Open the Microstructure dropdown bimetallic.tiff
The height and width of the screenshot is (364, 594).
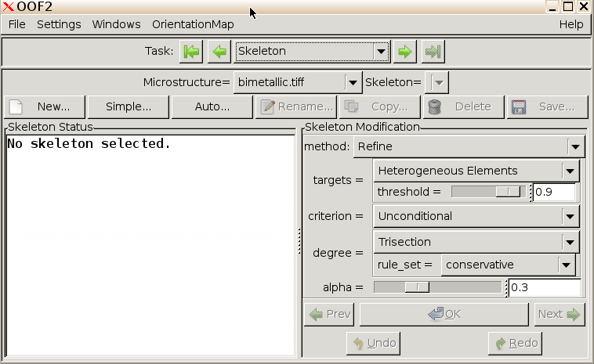(x=297, y=82)
